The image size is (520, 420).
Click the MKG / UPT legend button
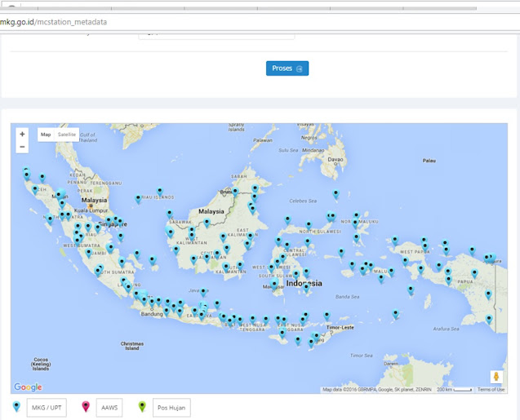pos(47,408)
